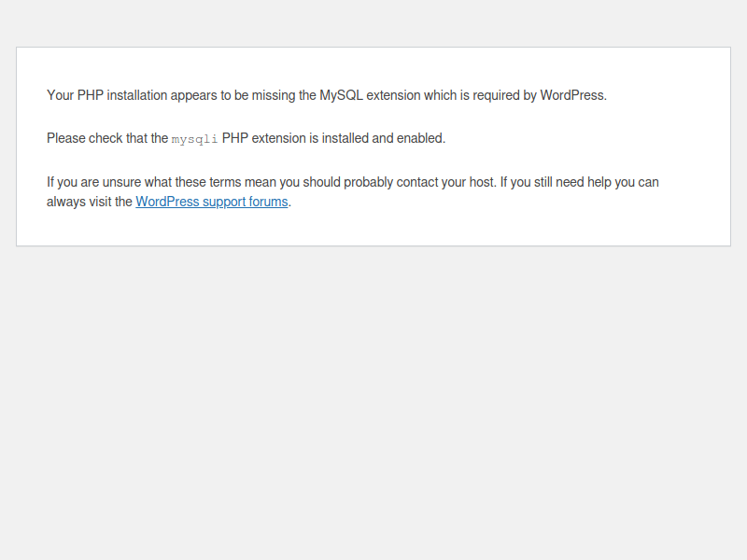Click 'PHP extension' after the mysqli code

click(263, 138)
